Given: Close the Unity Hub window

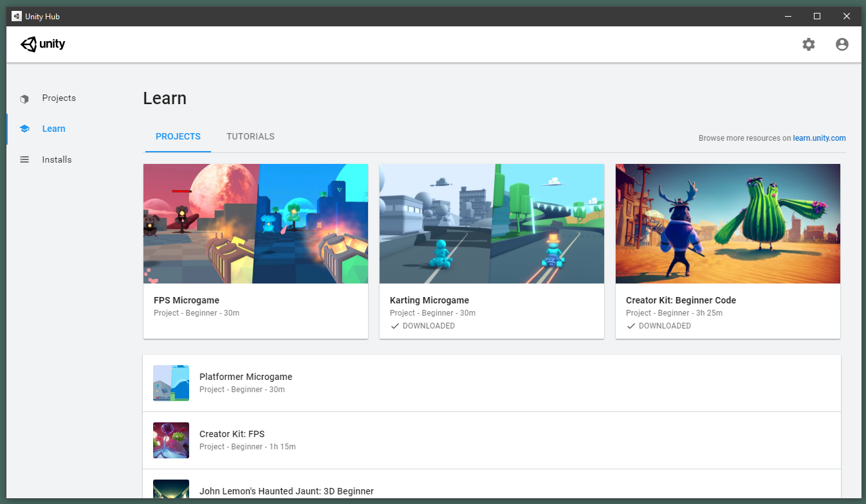Looking at the screenshot, I should coord(847,16).
